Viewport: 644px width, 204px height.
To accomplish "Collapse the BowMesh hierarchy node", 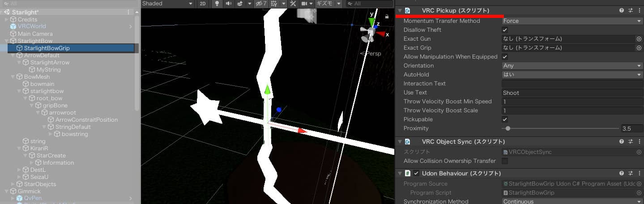I will 13,77.
